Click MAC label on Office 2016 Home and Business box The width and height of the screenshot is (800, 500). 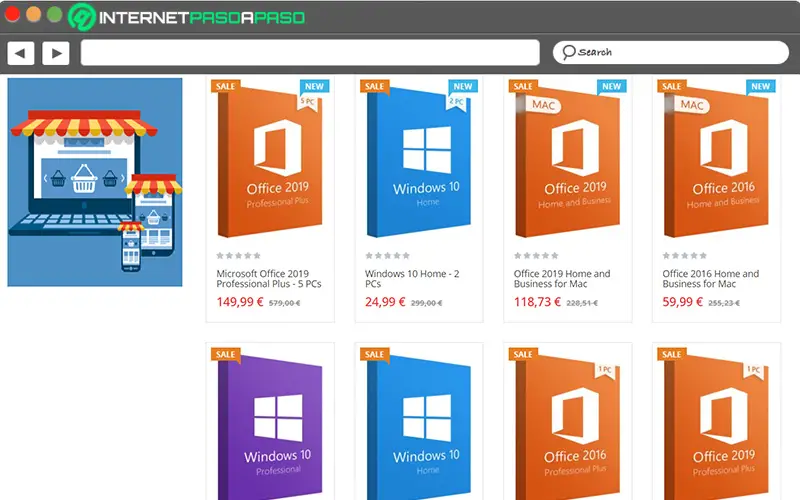(x=692, y=105)
